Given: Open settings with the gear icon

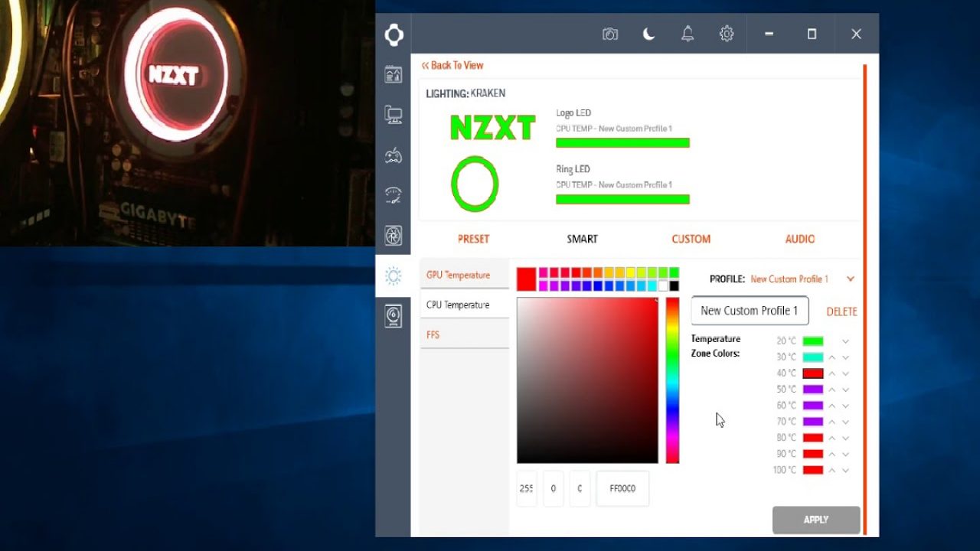Looking at the screenshot, I should pyautogui.click(x=727, y=34).
